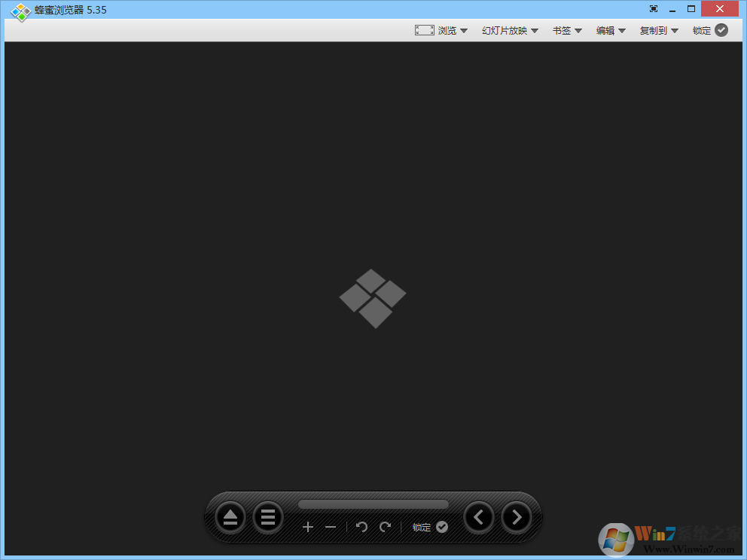Zoom in with the plus icon
This screenshot has width=747, height=560.
pos(307,527)
